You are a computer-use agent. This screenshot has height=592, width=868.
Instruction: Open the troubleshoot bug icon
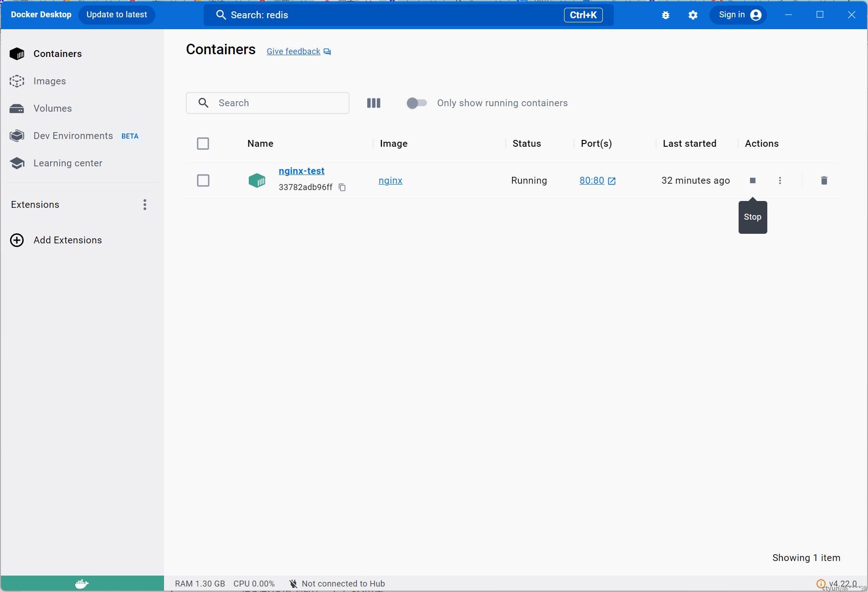click(x=666, y=15)
